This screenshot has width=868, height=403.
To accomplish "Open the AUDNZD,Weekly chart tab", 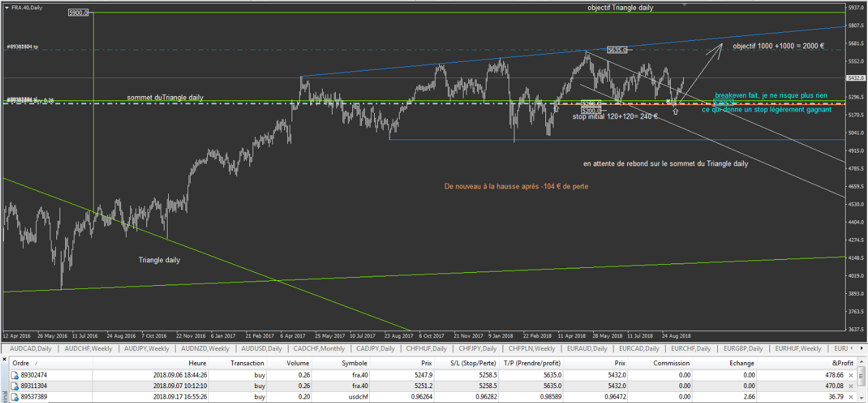I will point(205,348).
